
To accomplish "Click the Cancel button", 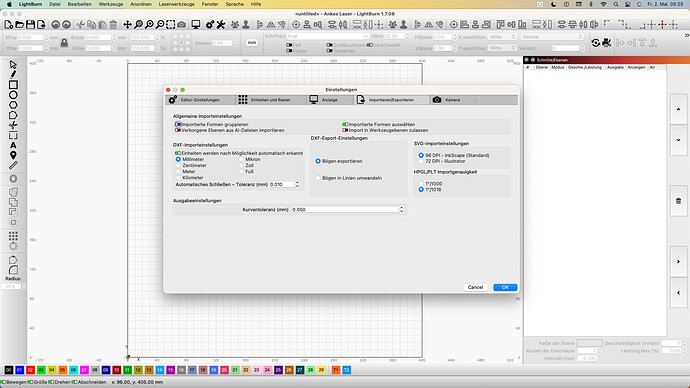I will pos(475,287).
